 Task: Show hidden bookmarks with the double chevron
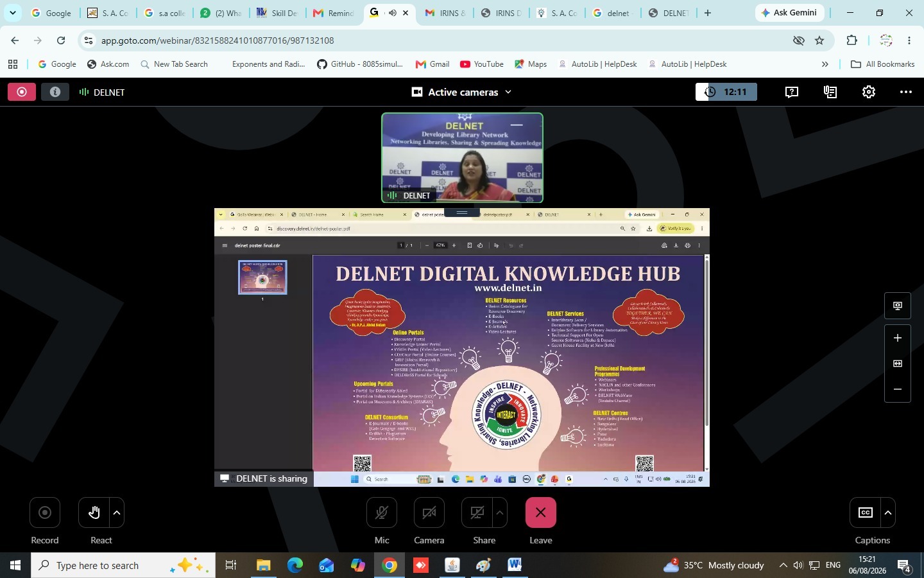pyautogui.click(x=825, y=64)
